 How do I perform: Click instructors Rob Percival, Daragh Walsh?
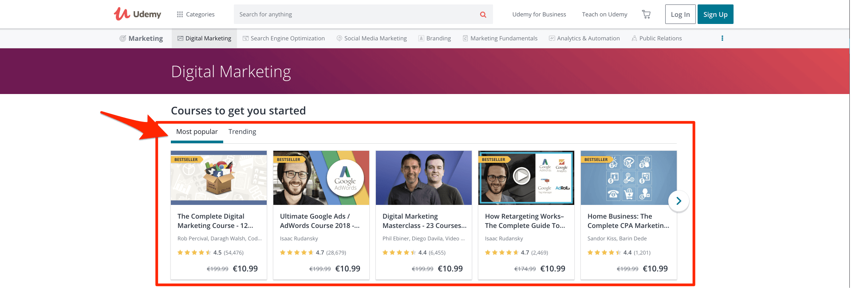tap(220, 239)
